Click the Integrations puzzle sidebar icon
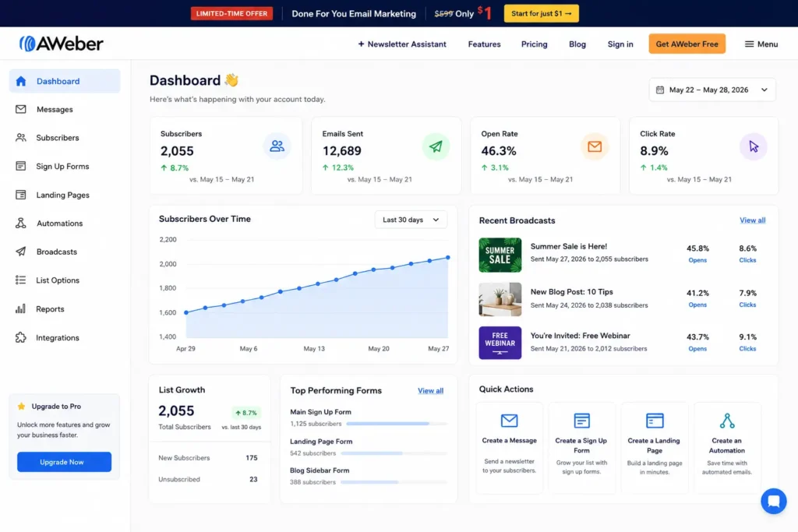The width and height of the screenshot is (798, 532). coord(21,338)
